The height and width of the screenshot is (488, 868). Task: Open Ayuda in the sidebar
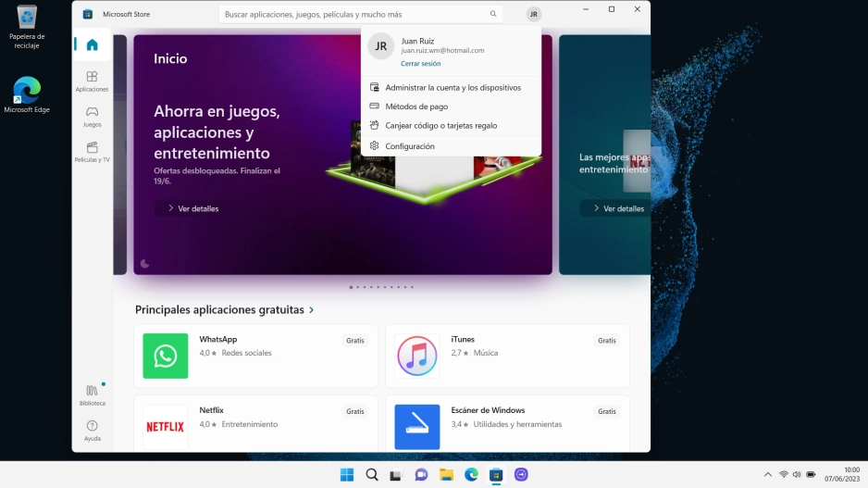click(x=92, y=431)
